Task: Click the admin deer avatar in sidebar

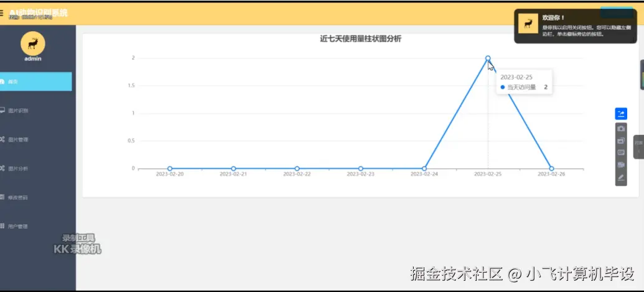Action: click(x=33, y=43)
